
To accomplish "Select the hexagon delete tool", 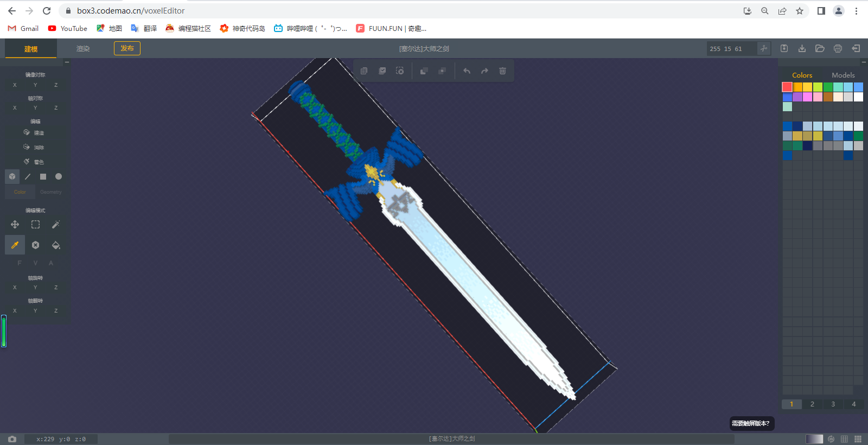I will point(35,245).
